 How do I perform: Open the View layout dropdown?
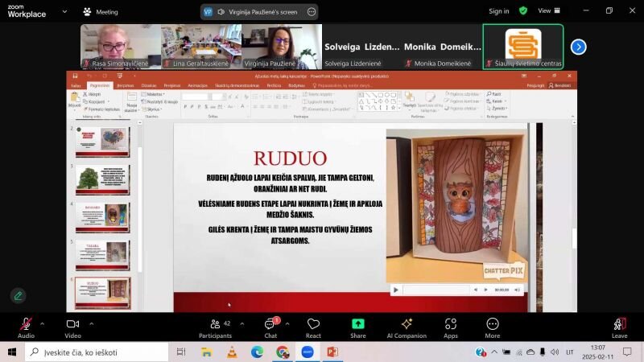pos(548,11)
